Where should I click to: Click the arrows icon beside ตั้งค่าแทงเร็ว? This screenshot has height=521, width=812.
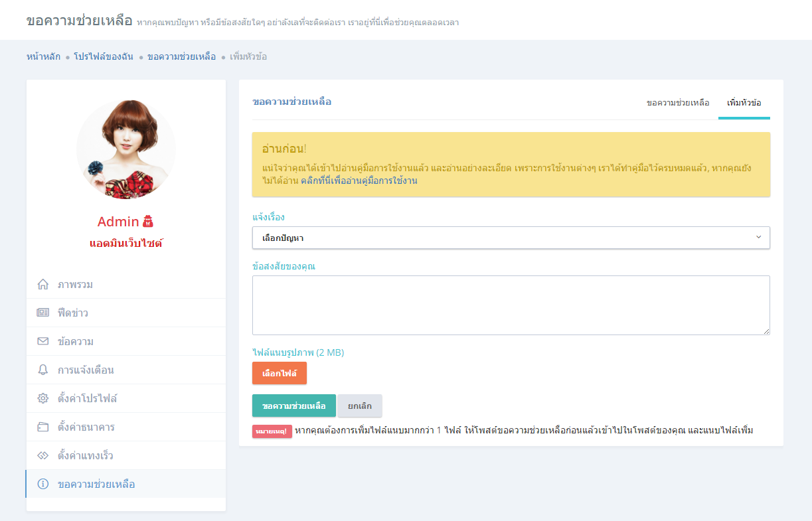point(43,456)
